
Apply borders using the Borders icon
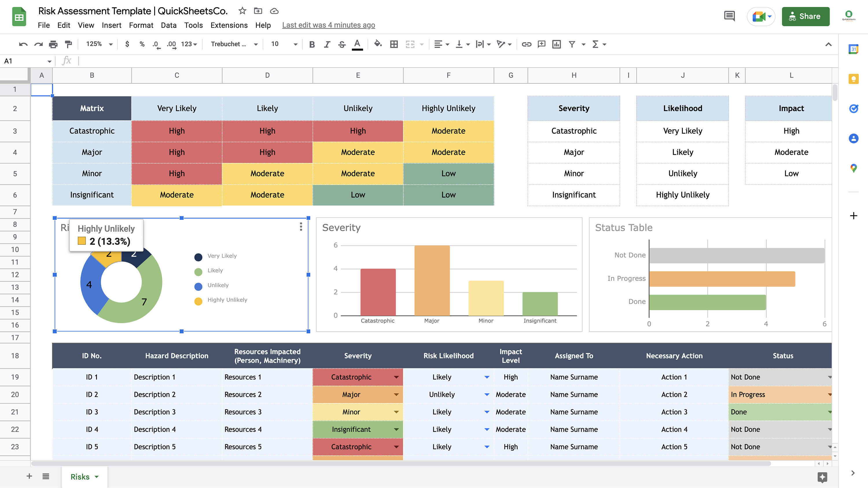point(394,44)
